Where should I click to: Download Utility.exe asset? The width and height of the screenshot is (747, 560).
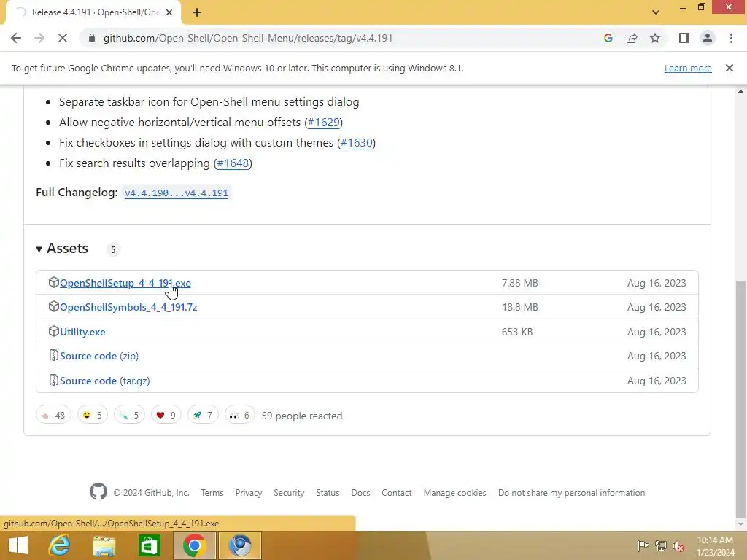pos(82,332)
